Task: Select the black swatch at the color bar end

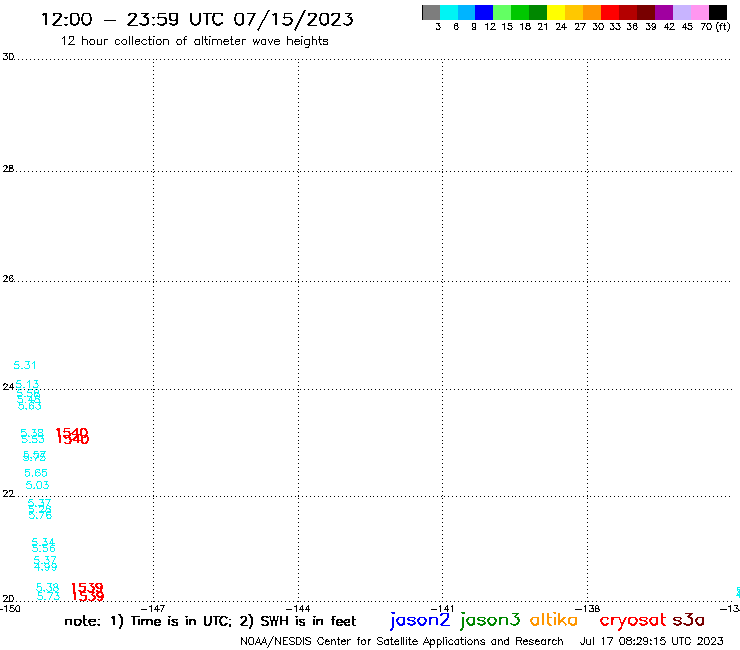Action: (x=718, y=12)
